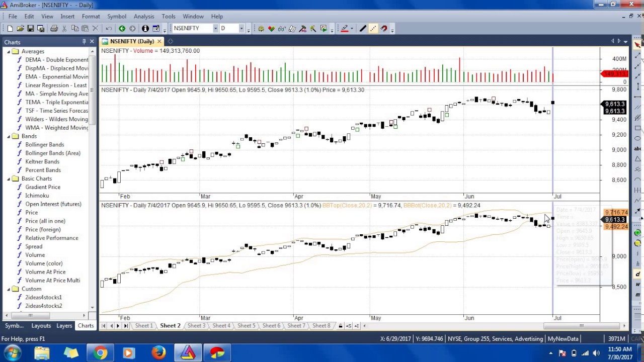This screenshot has height=362, width=644.
Task: Click the chart horizontal scrollbar thumb
Action: coord(581,326)
